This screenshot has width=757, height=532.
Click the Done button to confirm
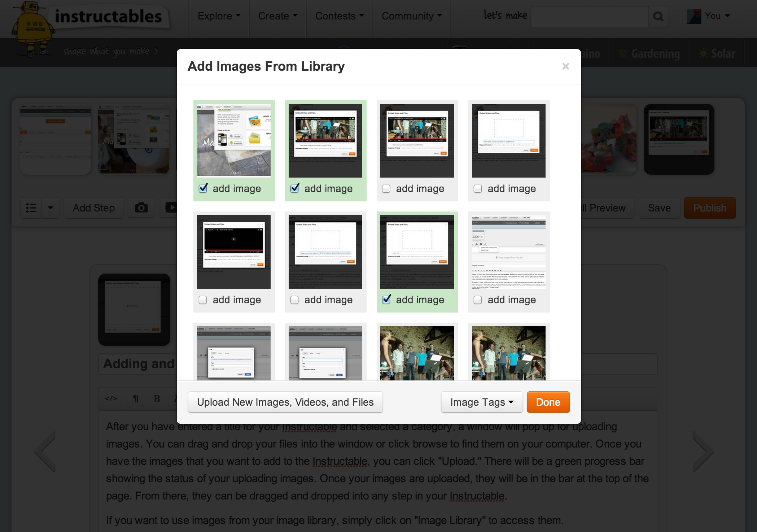pos(548,402)
